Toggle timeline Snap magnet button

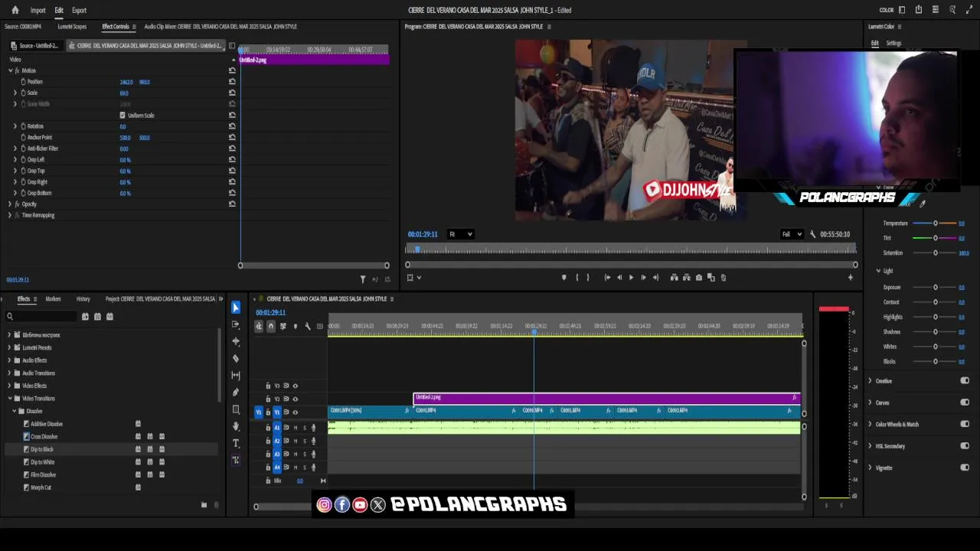[x=270, y=326]
